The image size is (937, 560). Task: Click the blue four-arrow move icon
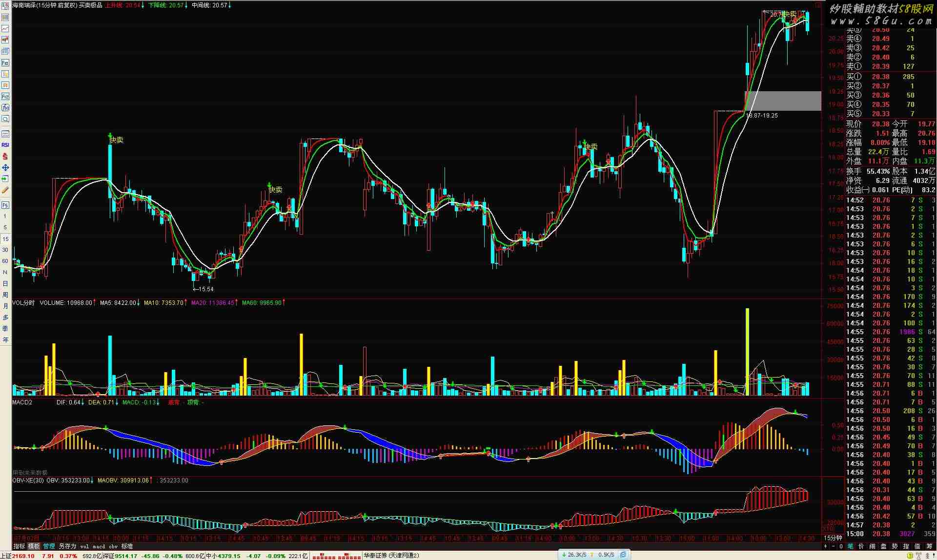pos(5,168)
